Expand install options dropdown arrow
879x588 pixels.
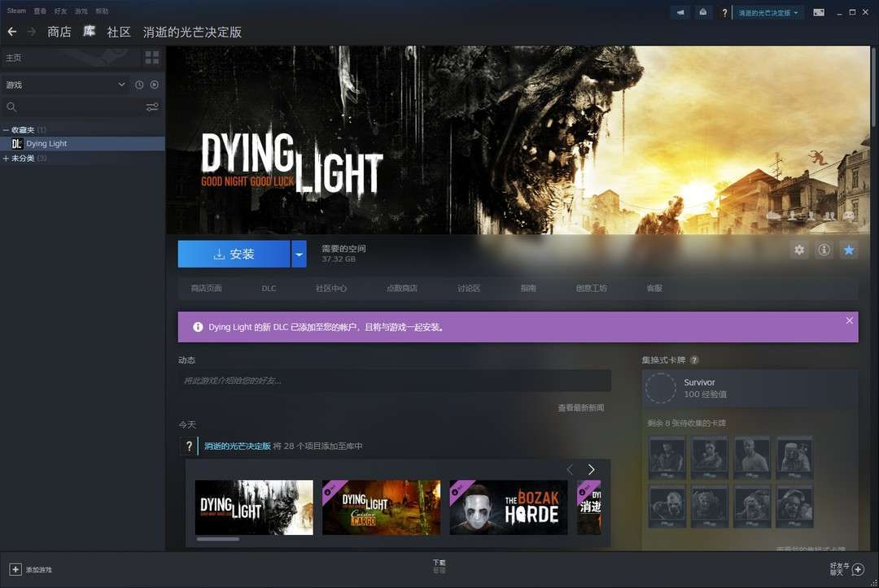click(299, 254)
